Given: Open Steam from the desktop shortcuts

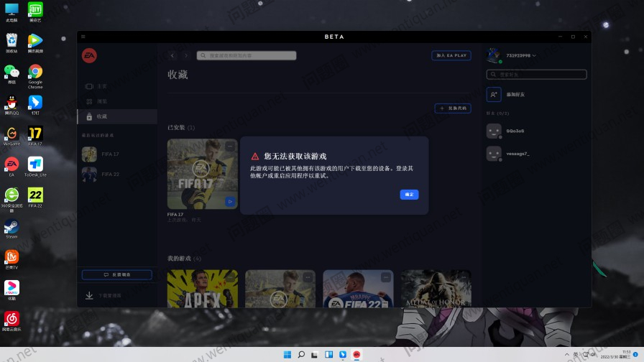Looking at the screenshot, I should click(x=11, y=228).
